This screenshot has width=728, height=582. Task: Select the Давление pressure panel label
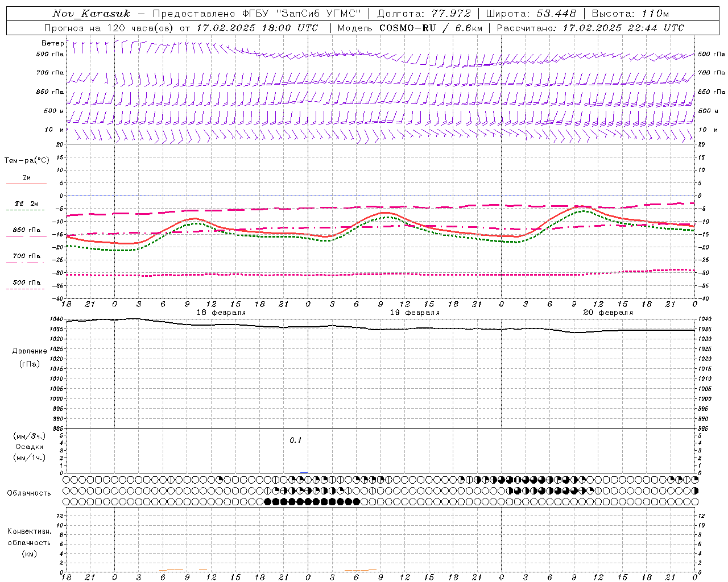[30, 351]
